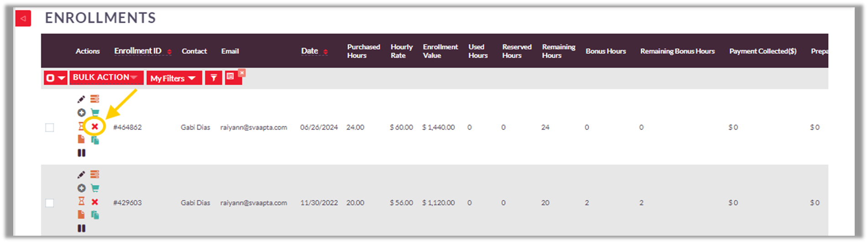Click the hourly rate $ 56.00
868x243 pixels.
coord(401,202)
